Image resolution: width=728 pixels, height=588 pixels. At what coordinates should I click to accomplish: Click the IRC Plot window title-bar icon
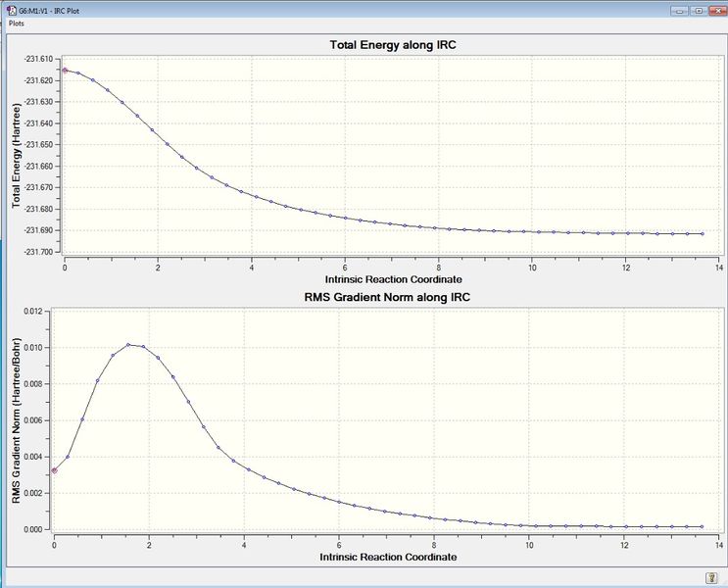pos(12,10)
